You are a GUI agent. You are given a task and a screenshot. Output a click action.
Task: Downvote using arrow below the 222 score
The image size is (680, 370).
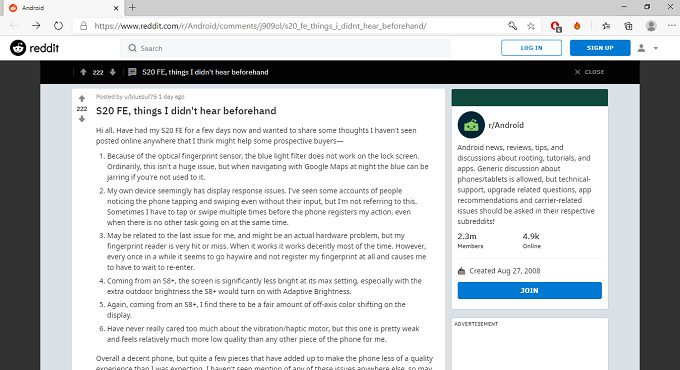pyautogui.click(x=82, y=119)
